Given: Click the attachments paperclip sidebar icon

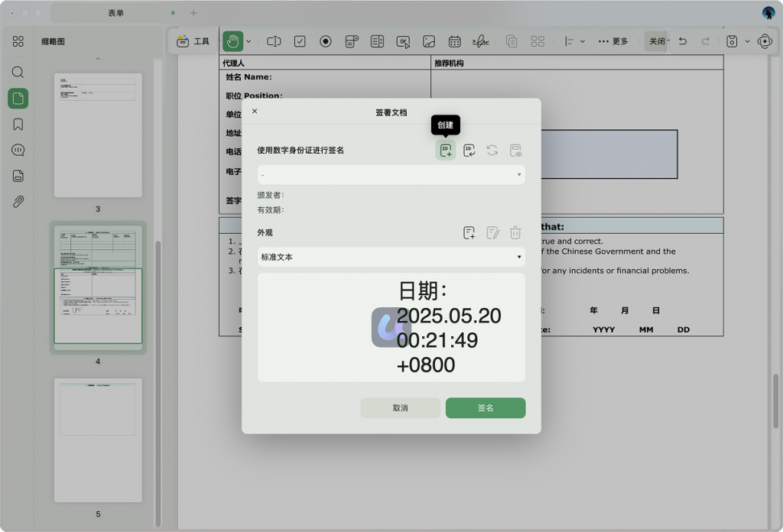Looking at the screenshot, I should [18, 202].
